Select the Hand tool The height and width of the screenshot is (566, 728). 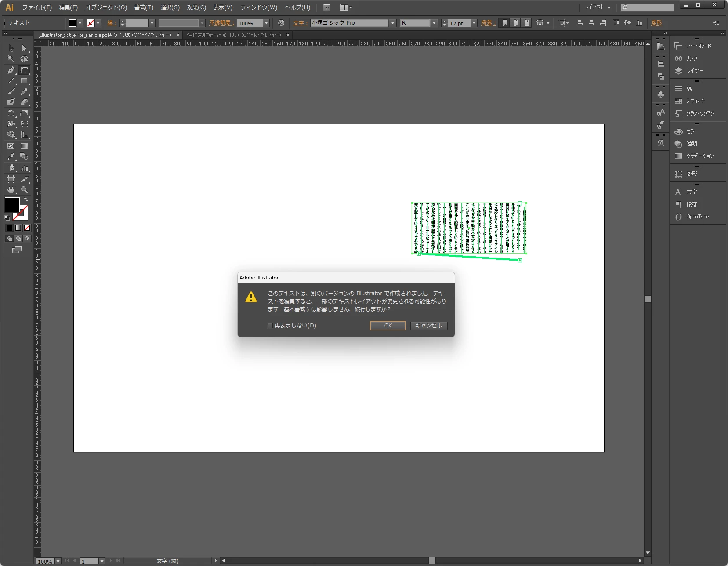coord(11,190)
